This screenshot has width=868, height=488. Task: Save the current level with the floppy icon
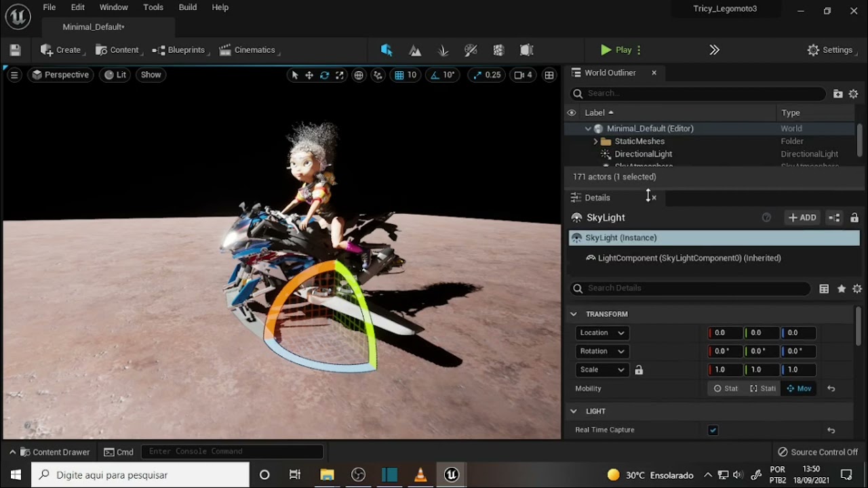(15, 50)
